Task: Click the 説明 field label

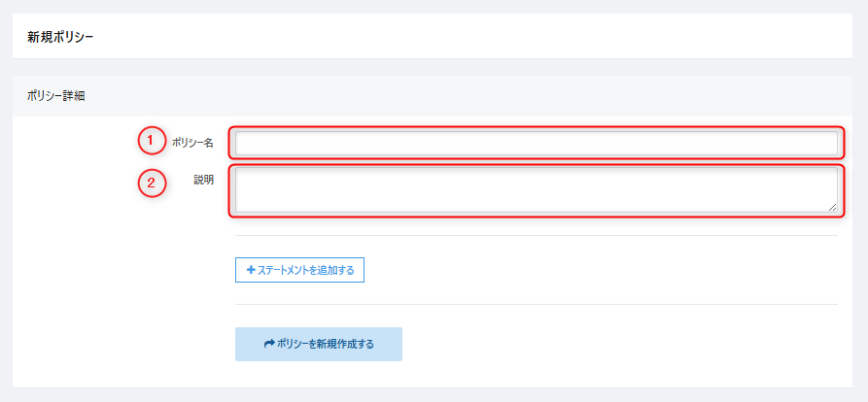Action: [x=203, y=181]
